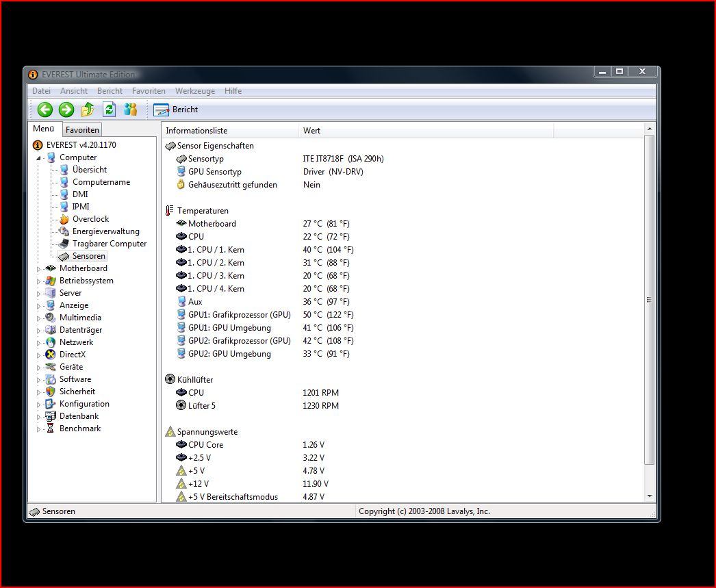Switch to the Menü tab
Viewport: 716px width, 588px height.
(44, 129)
